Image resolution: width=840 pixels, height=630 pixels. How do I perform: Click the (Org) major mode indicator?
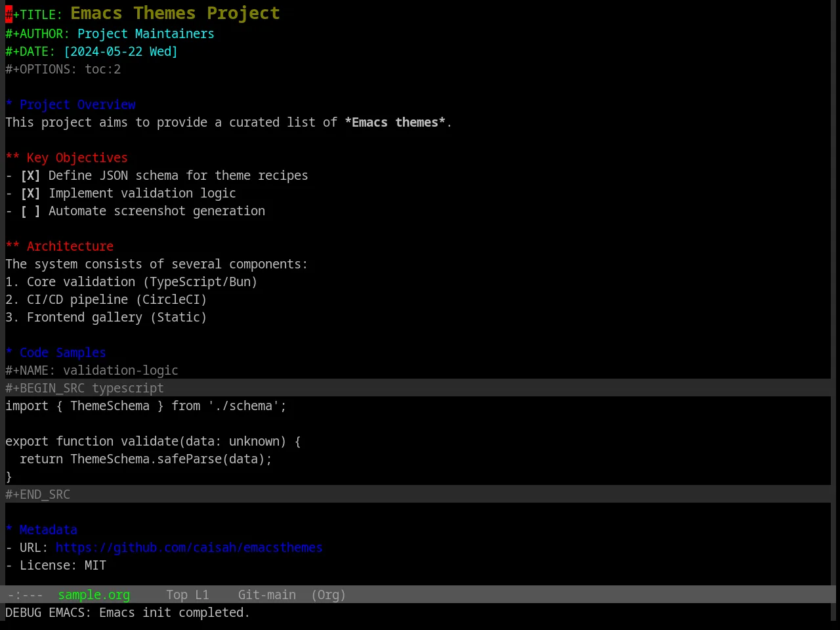click(328, 595)
